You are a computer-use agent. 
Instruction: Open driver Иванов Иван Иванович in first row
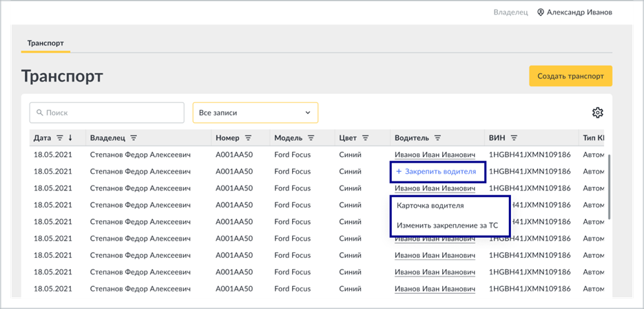pyautogui.click(x=435, y=155)
